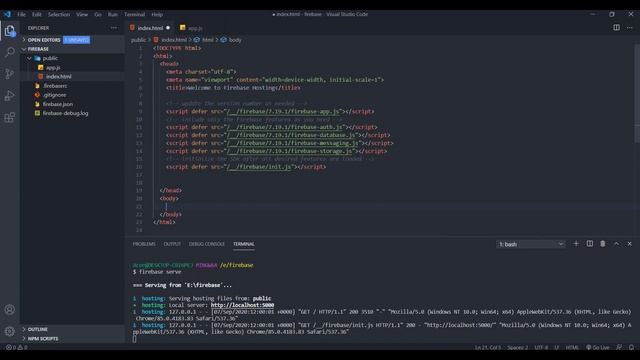Click the feedback icon in status bar
The width and height of the screenshot is (640, 360).
[x=619, y=347]
